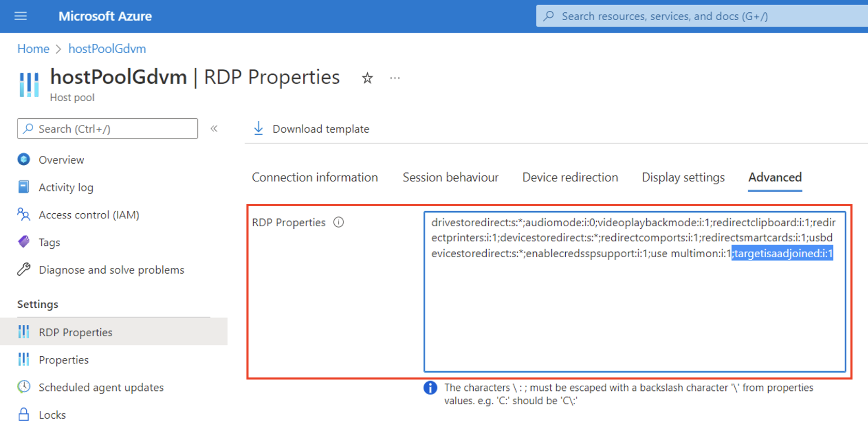Click the breadcrumb chevron separator
868x442 pixels.
58,49
